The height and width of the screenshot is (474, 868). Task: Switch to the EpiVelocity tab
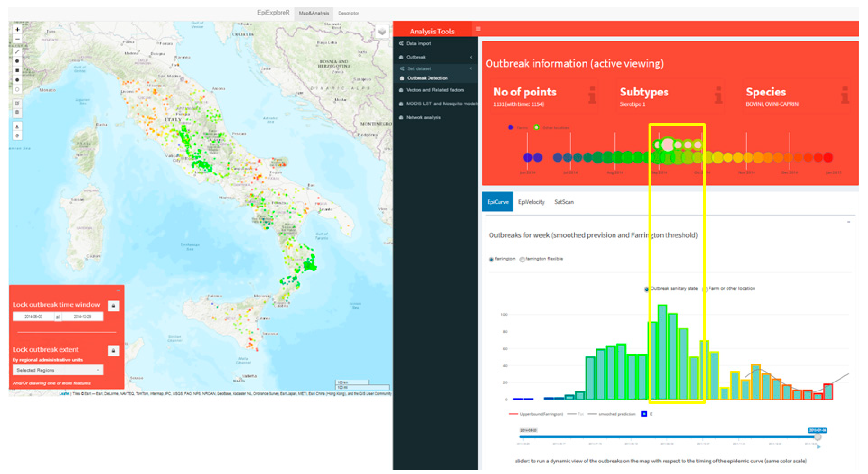tap(531, 202)
